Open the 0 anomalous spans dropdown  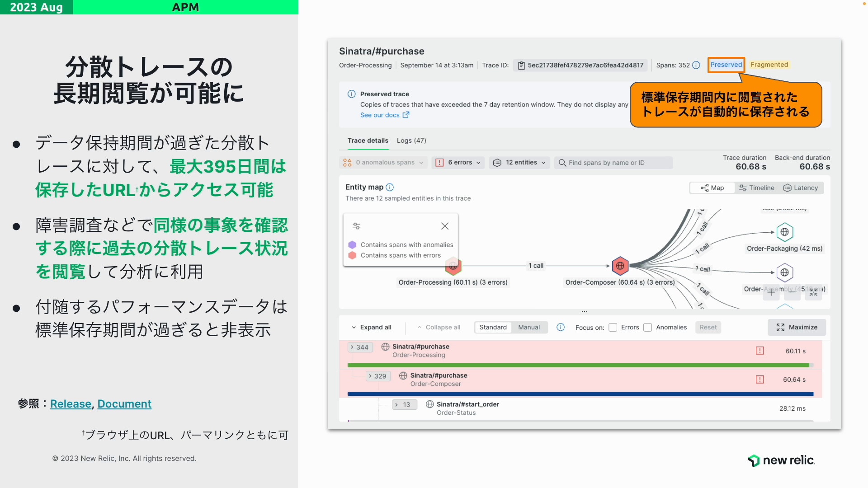[383, 163]
